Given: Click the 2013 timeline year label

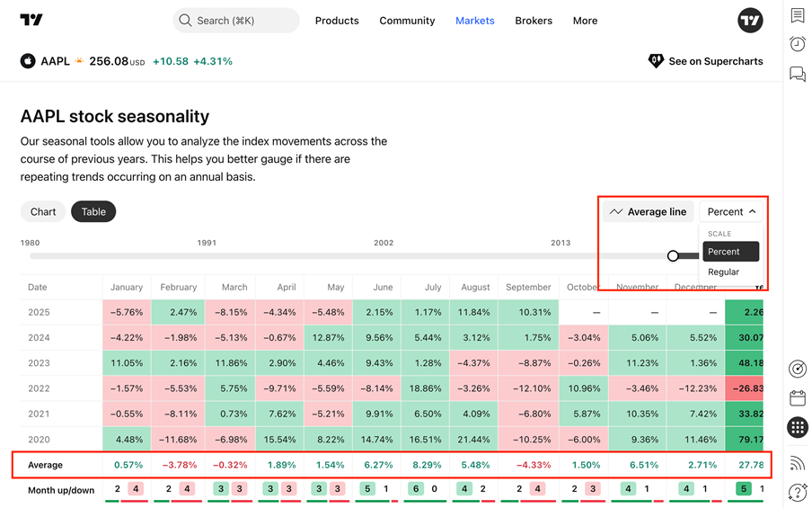Looking at the screenshot, I should click(560, 243).
